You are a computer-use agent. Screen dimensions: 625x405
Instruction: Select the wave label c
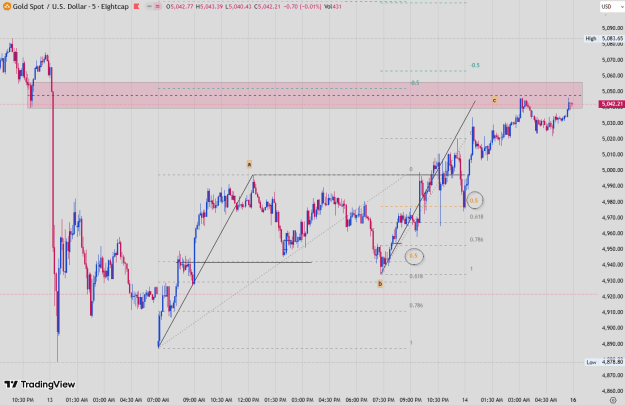pyautogui.click(x=494, y=100)
